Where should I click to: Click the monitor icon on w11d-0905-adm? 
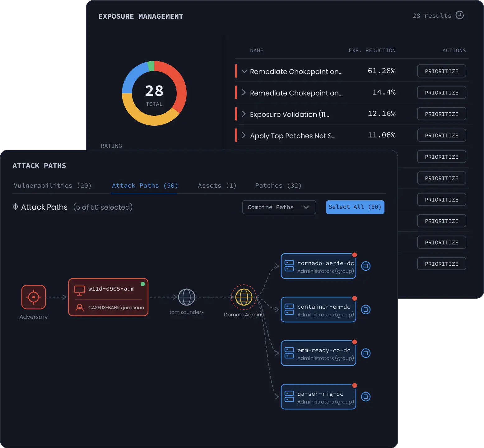point(80,290)
